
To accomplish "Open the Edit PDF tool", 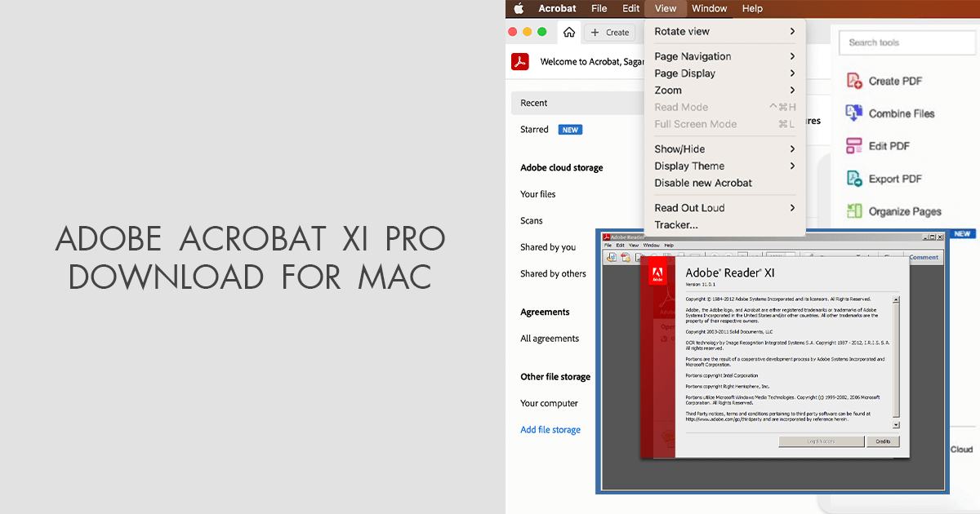I will point(890,146).
